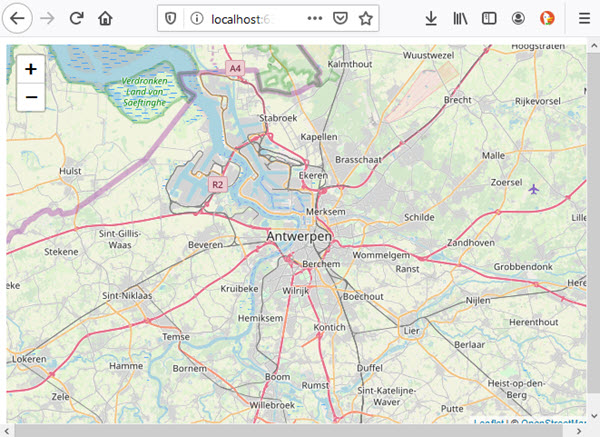Open the library bookshelf icon
This screenshot has height=437, width=600.
click(x=460, y=18)
